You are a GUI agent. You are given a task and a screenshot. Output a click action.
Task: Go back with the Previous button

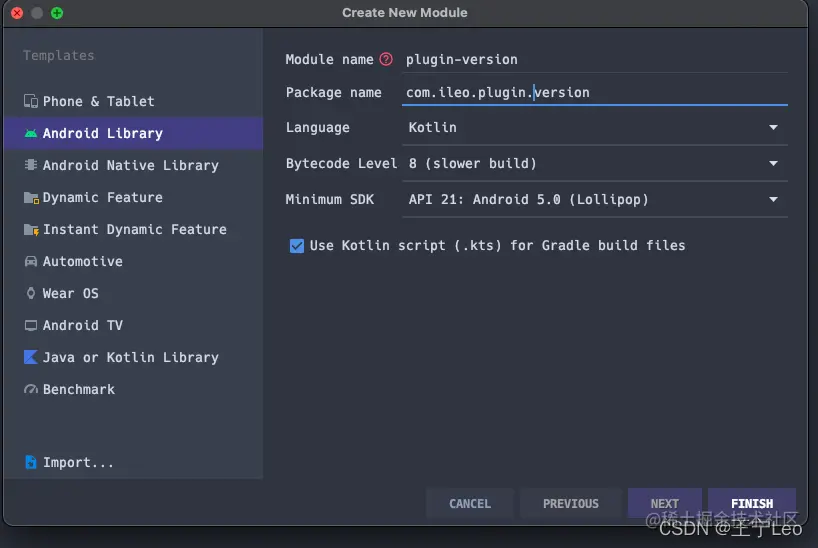(x=570, y=503)
